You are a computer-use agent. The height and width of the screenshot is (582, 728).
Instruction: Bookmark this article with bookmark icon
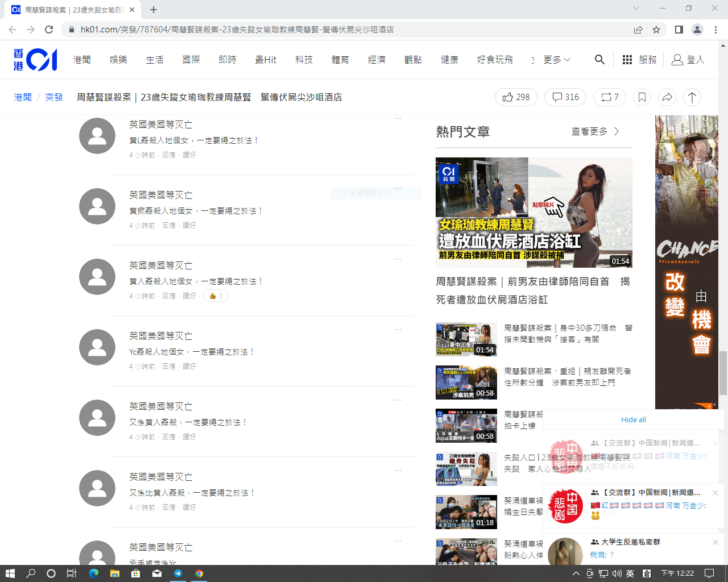(642, 97)
